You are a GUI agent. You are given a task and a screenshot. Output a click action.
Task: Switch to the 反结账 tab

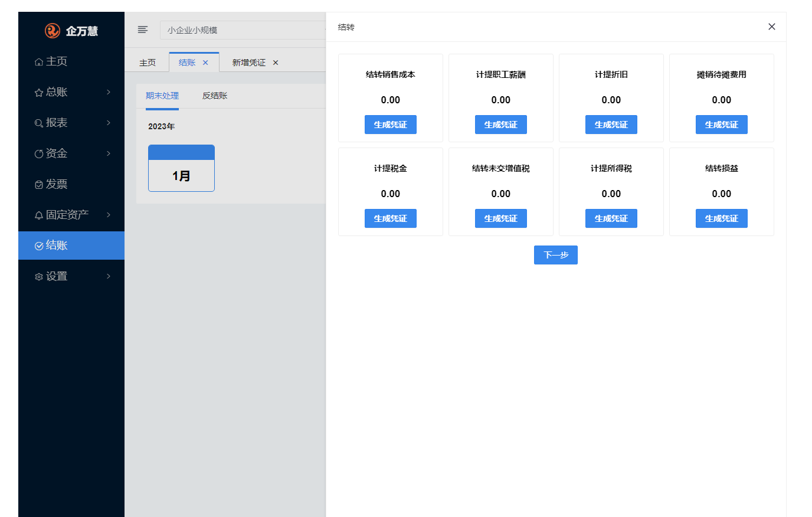(215, 96)
